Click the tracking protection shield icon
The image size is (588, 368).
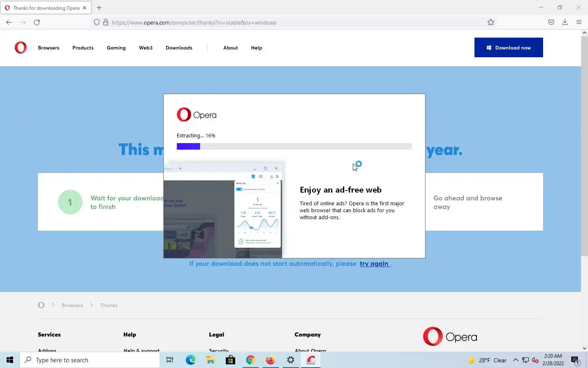tap(97, 22)
